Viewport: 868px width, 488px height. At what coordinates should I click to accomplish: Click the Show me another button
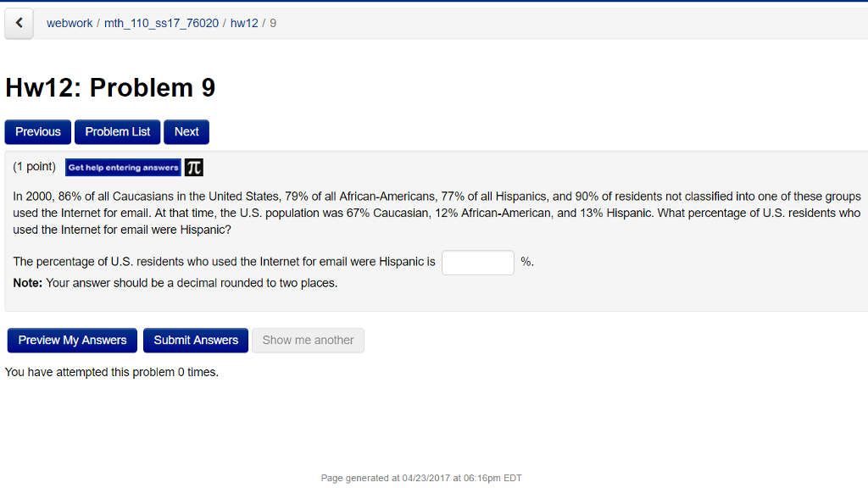(308, 340)
